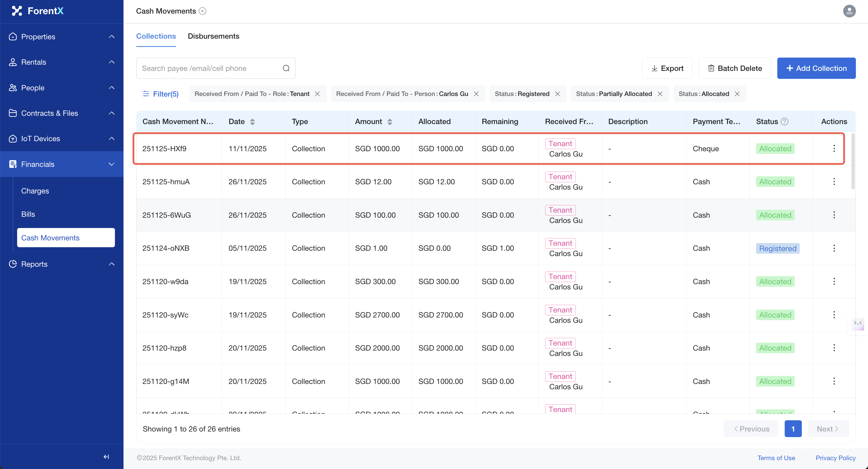This screenshot has height=469, width=868.
Task: Sort table by Date column
Action: 252,122
